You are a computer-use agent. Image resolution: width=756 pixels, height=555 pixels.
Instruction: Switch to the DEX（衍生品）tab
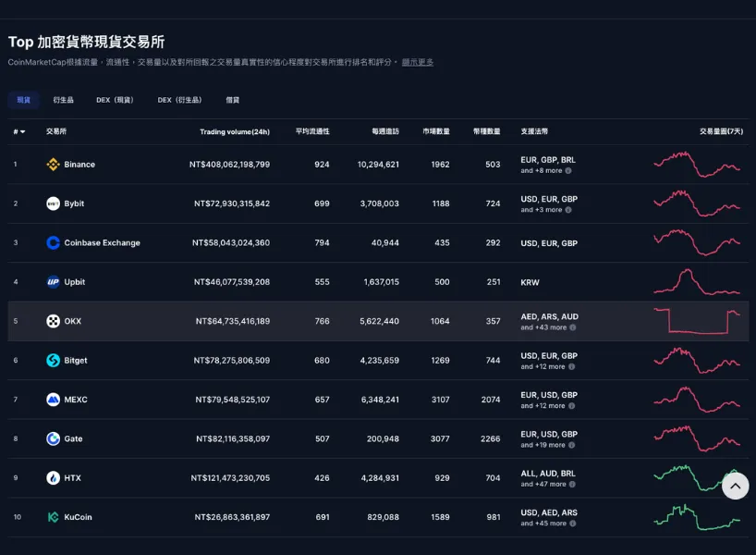tap(180, 100)
